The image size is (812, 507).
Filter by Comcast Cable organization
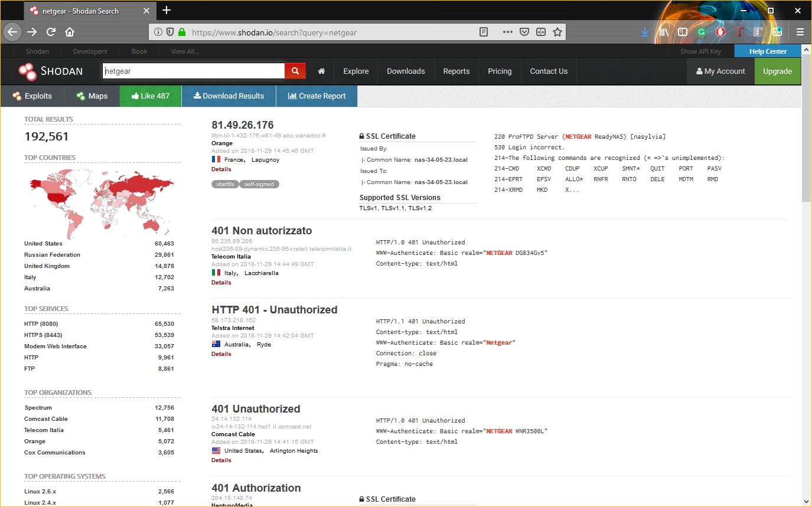pos(46,418)
